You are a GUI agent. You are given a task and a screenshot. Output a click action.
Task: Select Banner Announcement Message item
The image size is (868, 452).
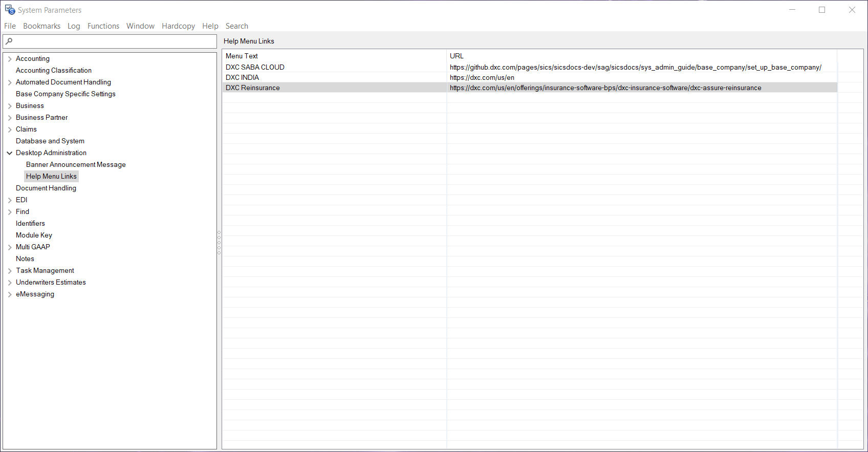point(76,165)
